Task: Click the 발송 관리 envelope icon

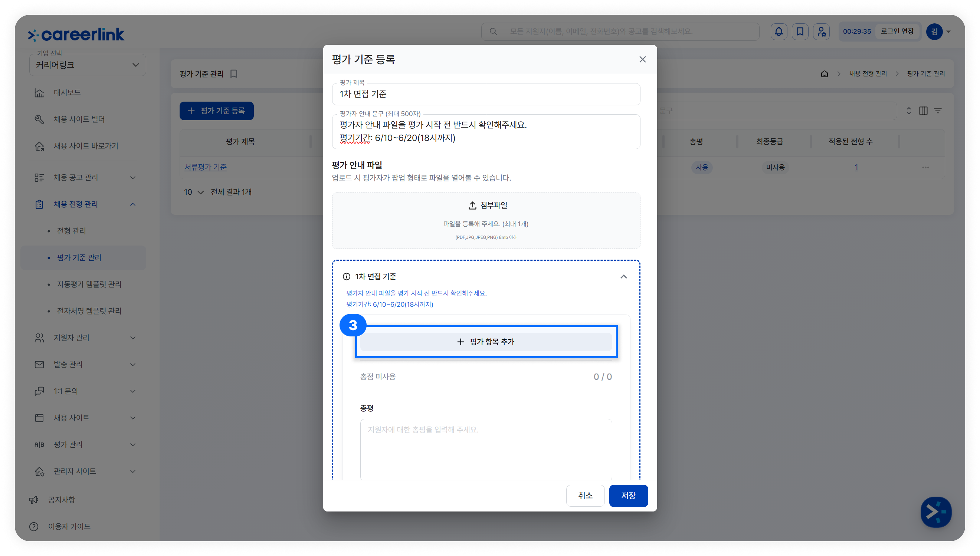Action: point(39,365)
